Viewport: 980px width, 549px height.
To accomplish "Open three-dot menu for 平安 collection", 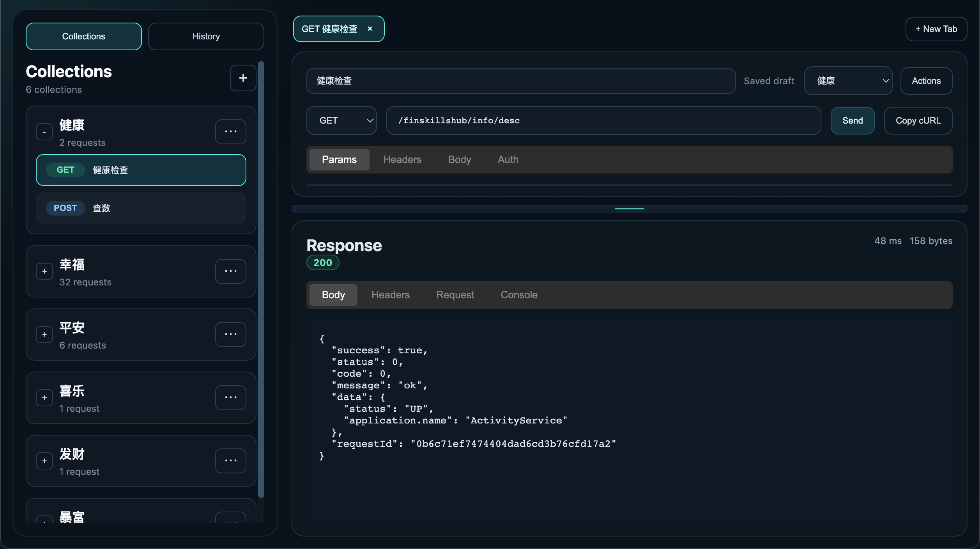I will 230,335.
